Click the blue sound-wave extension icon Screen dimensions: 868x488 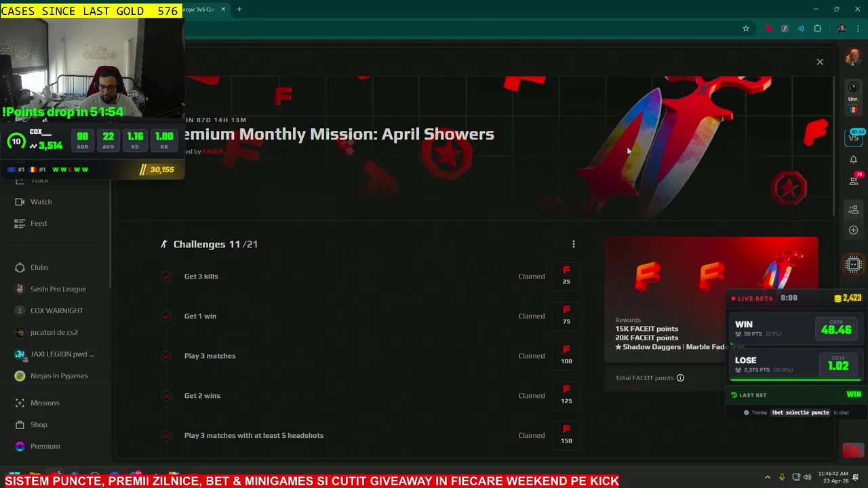coord(801,28)
